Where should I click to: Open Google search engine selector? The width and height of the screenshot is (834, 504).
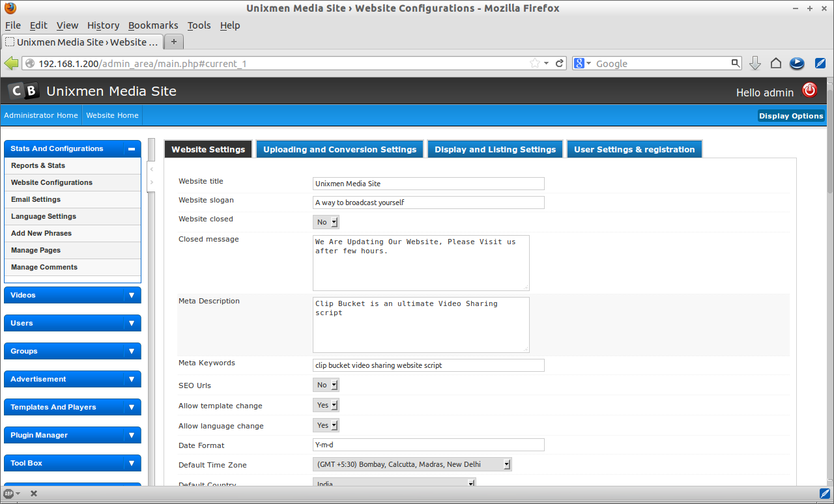(582, 63)
